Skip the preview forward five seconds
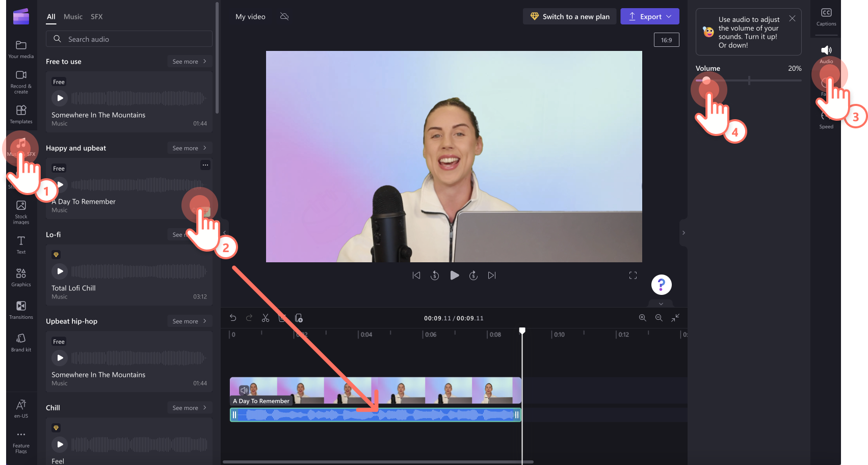868x465 pixels. click(474, 276)
